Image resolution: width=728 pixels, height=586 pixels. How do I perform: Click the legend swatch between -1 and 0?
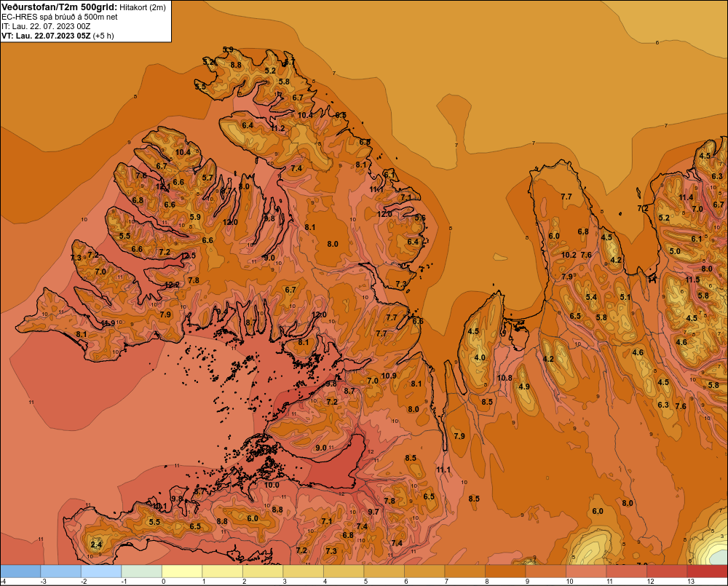(x=142, y=571)
